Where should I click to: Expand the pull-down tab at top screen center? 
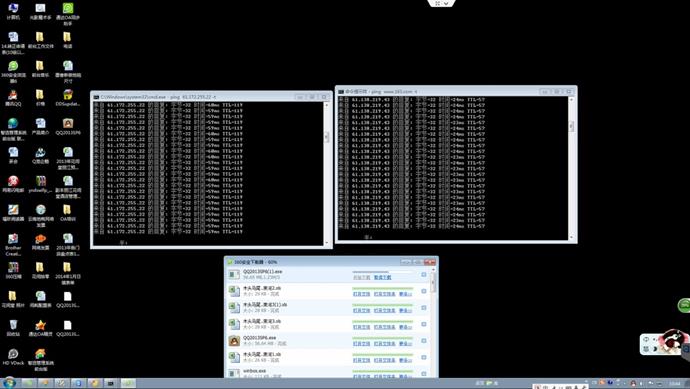(x=441, y=3)
